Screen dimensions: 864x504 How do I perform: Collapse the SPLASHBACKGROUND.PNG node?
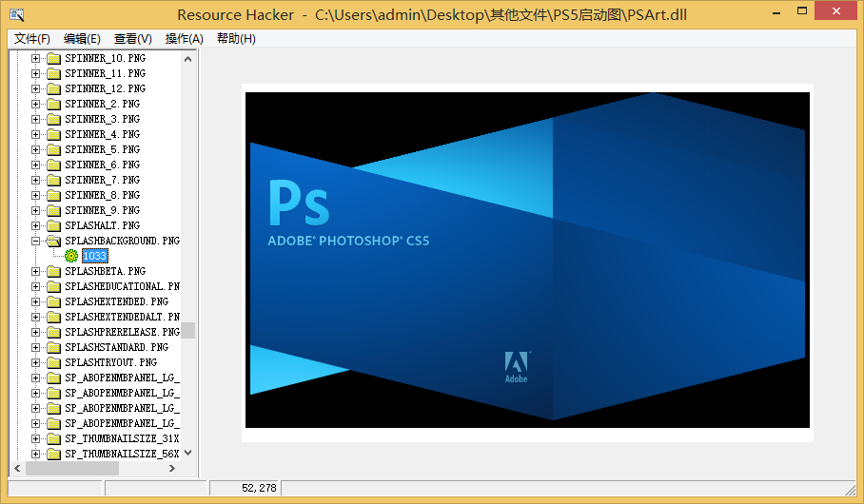36,241
